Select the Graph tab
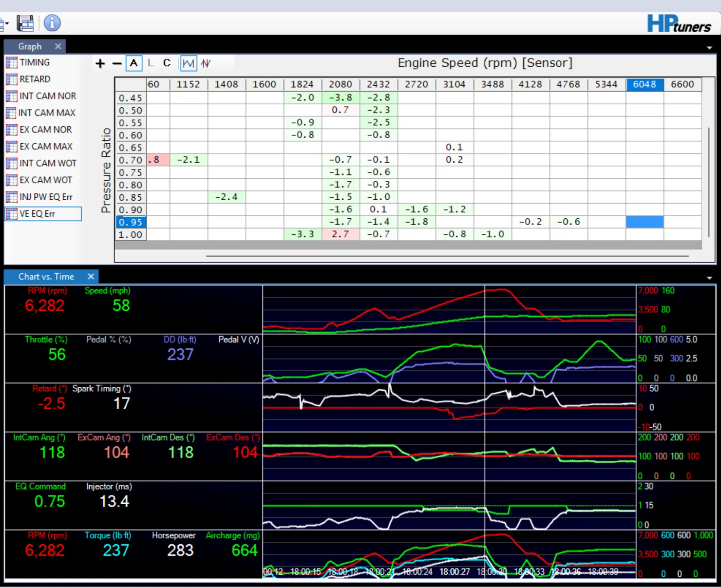 click(x=30, y=46)
